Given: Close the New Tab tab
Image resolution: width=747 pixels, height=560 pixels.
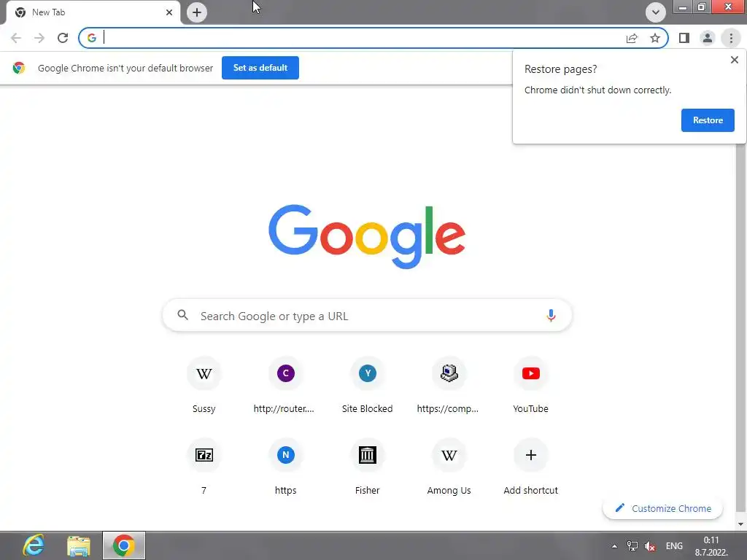Looking at the screenshot, I should click(169, 12).
